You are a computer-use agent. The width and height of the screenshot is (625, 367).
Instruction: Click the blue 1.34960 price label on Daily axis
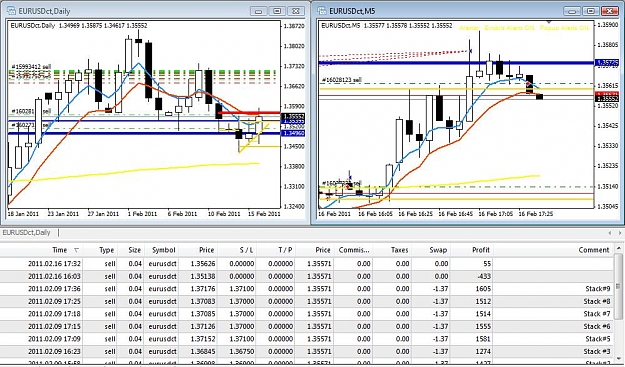293,133
